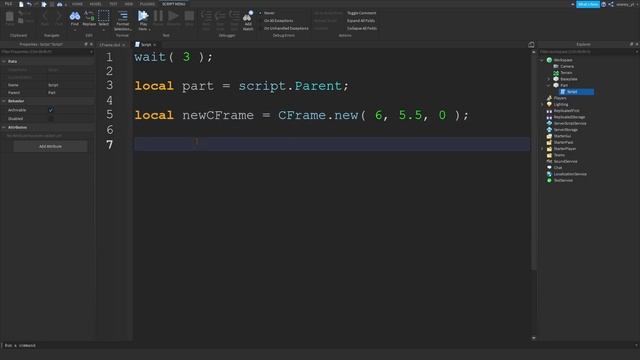This screenshot has width=640, height=360.
Task: Close the Script editor tab
Action: (x=155, y=45)
